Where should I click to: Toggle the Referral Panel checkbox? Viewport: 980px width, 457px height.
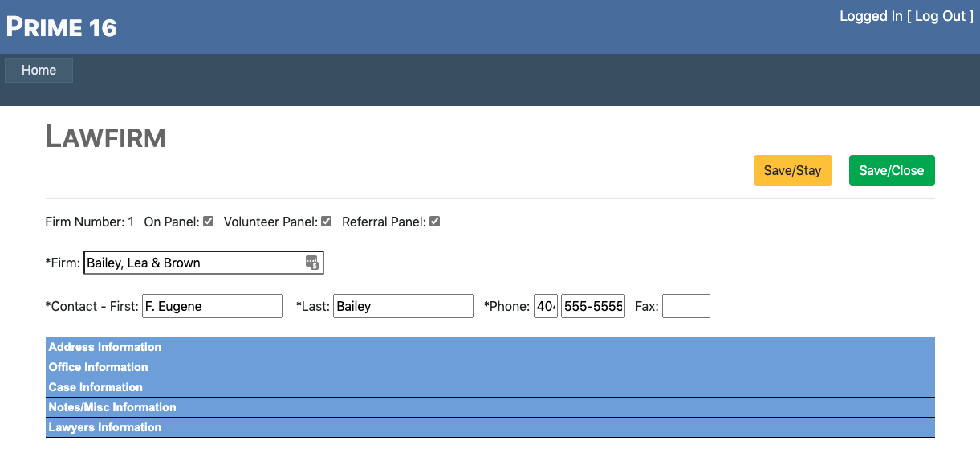[435, 222]
